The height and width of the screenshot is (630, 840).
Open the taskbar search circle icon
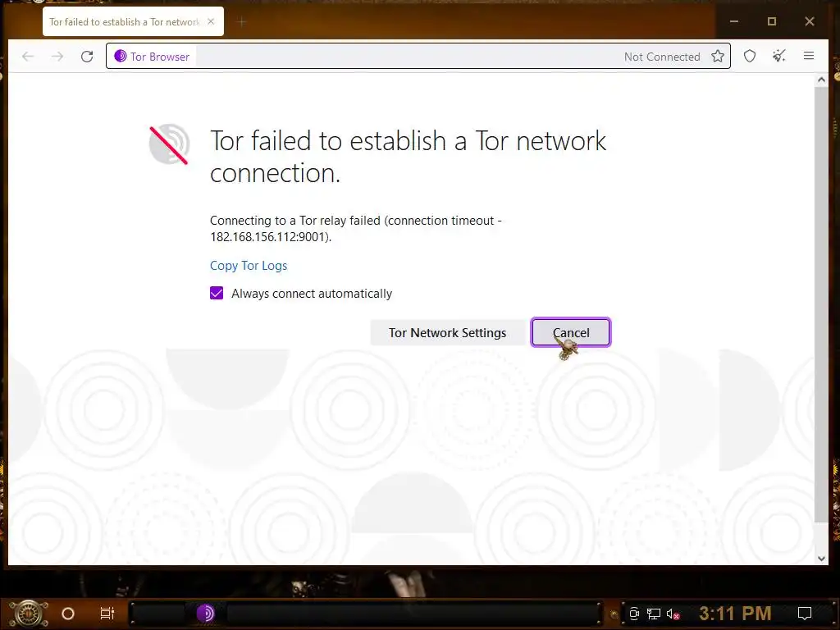point(68,614)
